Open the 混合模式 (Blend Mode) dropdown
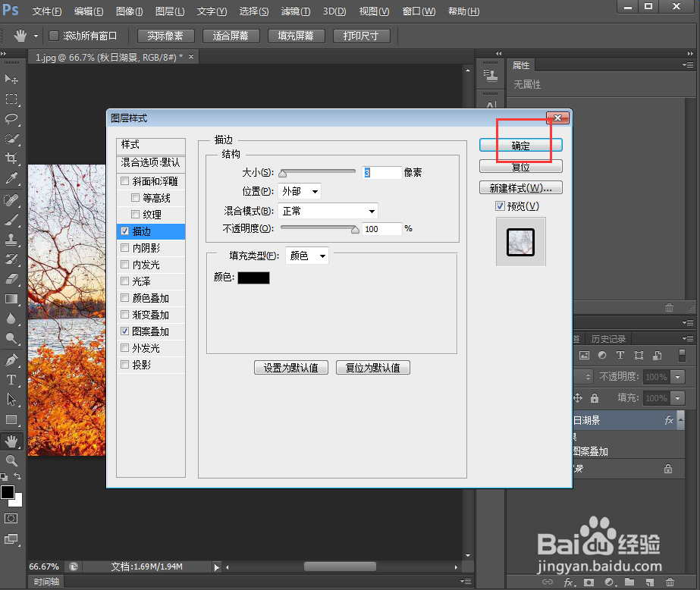This screenshot has width=700, height=590. coord(328,211)
